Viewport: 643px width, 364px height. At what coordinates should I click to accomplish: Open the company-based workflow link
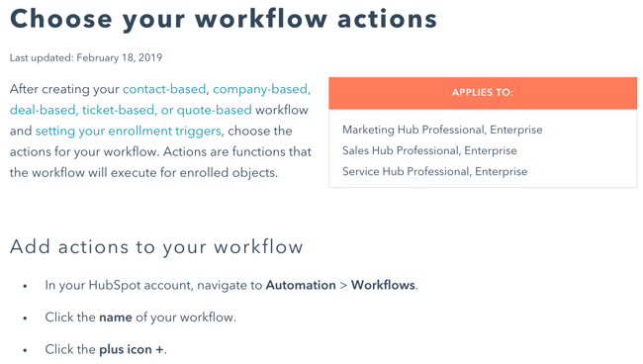(261, 89)
